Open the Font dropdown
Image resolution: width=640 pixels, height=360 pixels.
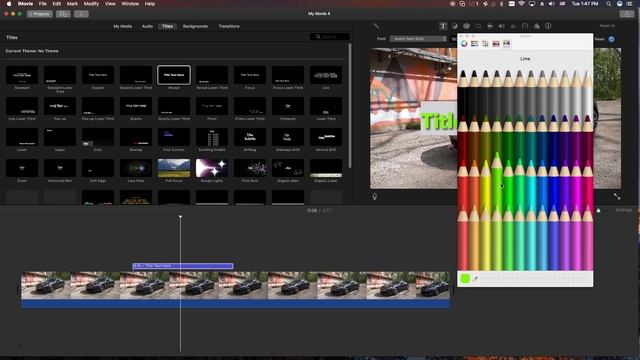(x=418, y=39)
